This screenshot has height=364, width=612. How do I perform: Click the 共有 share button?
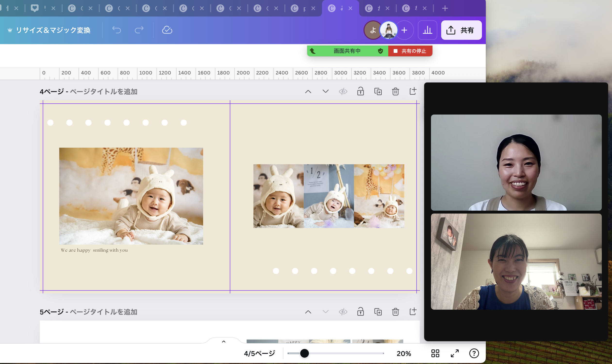pyautogui.click(x=461, y=30)
